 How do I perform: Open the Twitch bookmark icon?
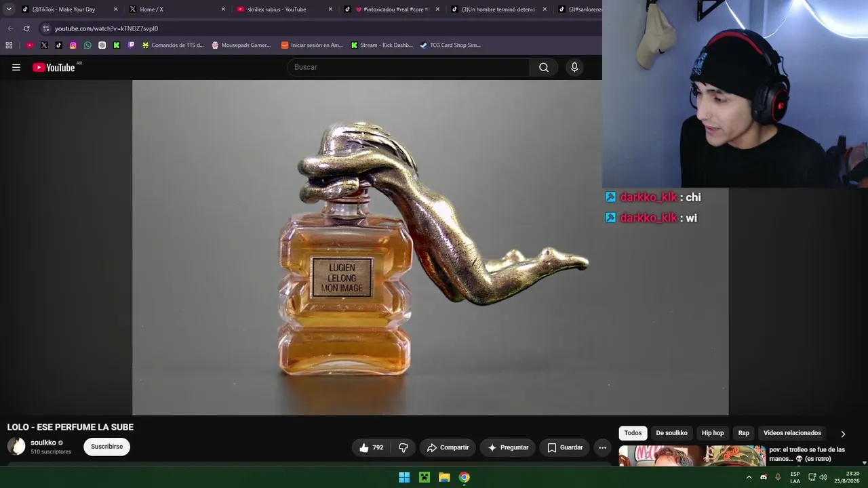coord(131,45)
